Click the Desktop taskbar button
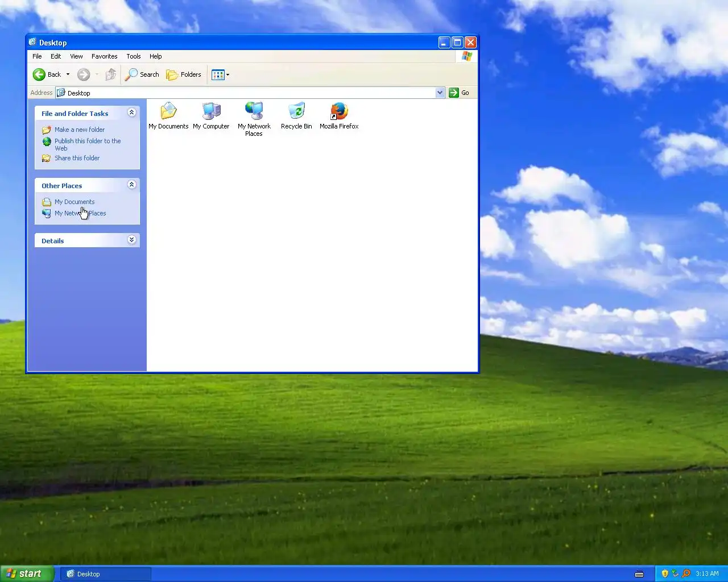Screen dimensions: 728x582 pos(106,574)
